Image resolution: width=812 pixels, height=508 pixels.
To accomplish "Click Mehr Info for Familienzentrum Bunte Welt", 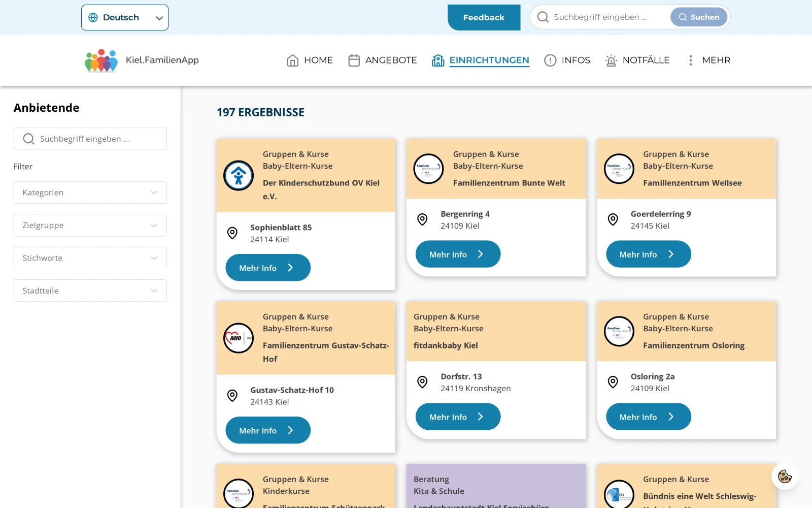I will coord(458,254).
